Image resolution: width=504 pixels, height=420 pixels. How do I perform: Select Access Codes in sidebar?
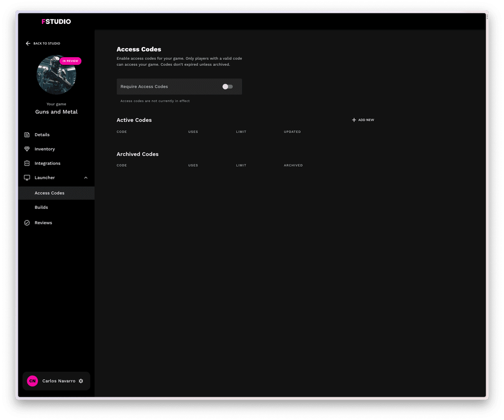click(56, 193)
